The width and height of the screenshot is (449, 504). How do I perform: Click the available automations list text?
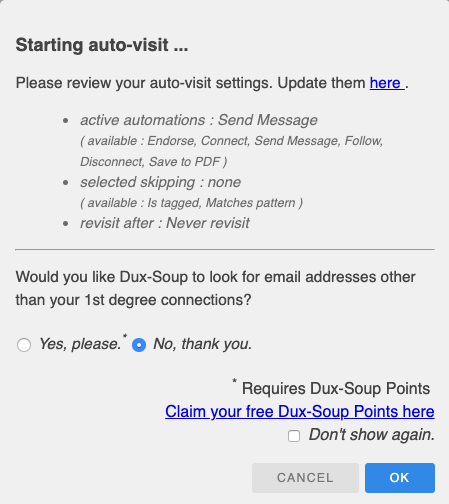click(x=232, y=151)
